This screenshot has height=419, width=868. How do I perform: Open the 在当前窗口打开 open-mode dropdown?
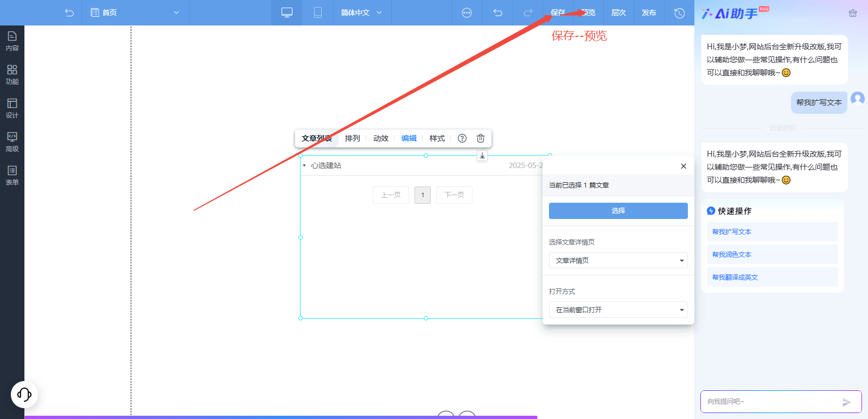pyautogui.click(x=618, y=310)
